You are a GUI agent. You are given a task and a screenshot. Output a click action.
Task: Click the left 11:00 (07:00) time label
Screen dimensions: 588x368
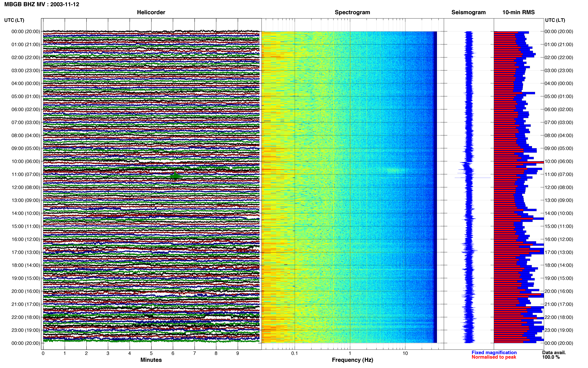click(26, 174)
